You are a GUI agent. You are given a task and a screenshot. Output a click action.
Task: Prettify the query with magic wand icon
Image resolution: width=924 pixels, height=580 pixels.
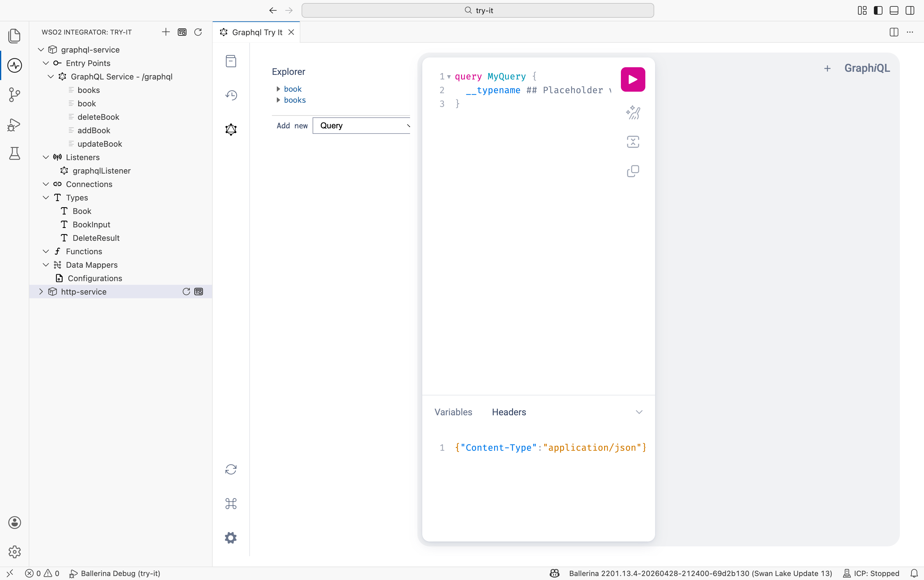(633, 112)
